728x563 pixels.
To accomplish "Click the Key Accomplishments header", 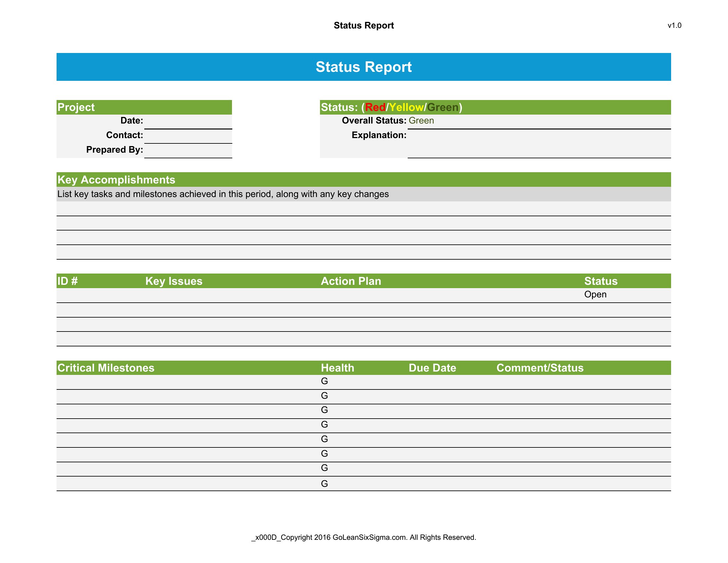I will tap(364, 179).
